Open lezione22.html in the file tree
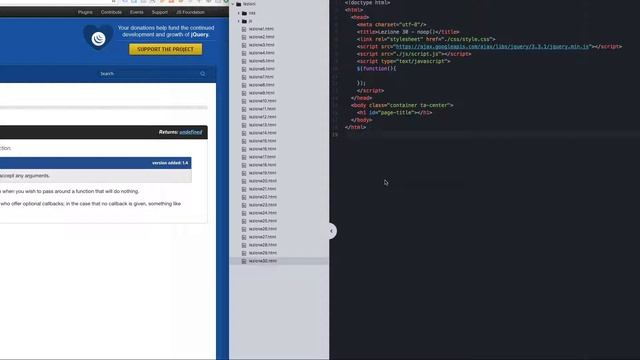The width and height of the screenshot is (640, 360). click(x=262, y=197)
